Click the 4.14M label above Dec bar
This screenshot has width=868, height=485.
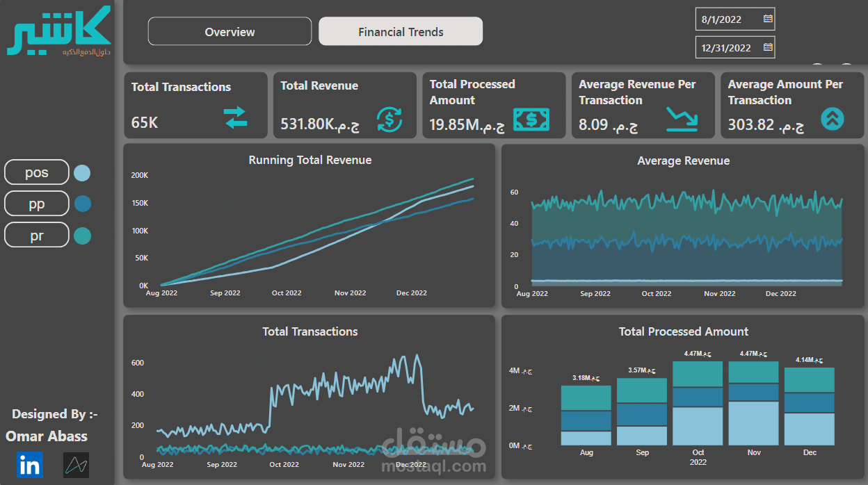pos(810,360)
